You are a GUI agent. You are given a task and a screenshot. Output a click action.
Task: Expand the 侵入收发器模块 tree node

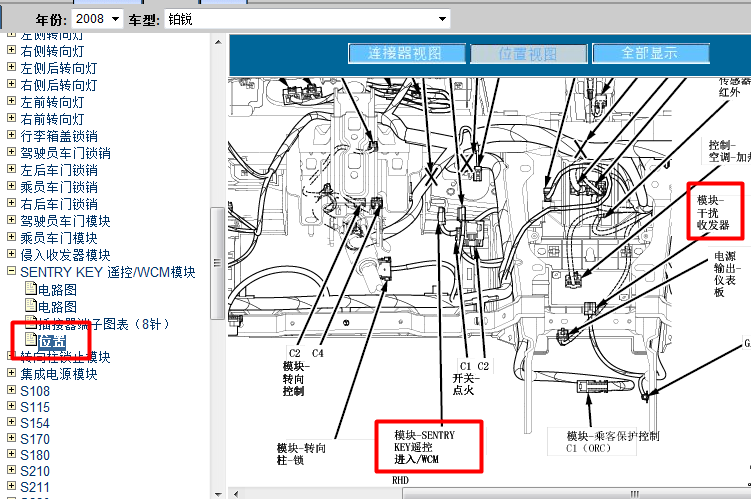pos(11,254)
